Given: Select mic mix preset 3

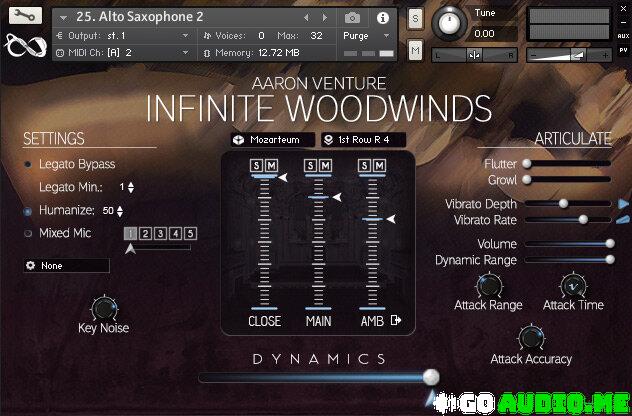Looking at the screenshot, I should pos(160,233).
